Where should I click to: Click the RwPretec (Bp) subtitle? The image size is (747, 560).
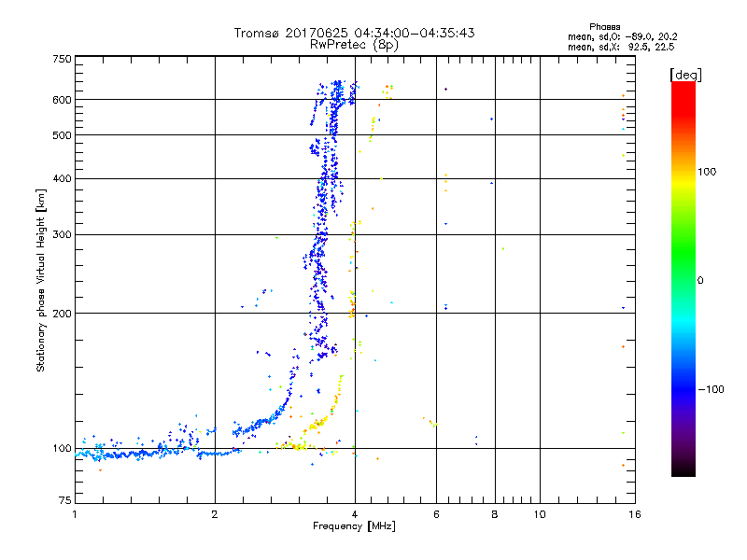pyautogui.click(x=354, y=44)
